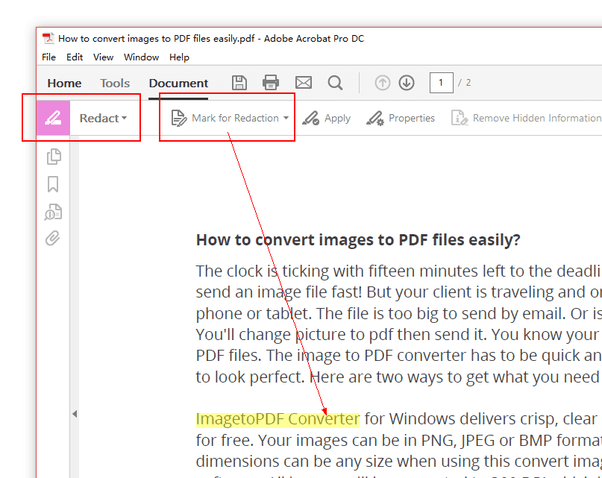Collapse the left navigation pane arrow

pos(74,414)
